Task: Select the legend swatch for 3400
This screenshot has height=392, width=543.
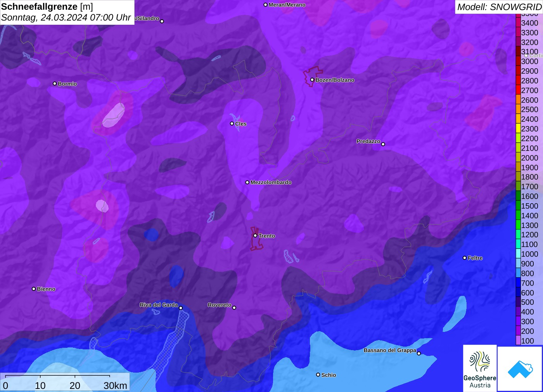Action: point(518,22)
